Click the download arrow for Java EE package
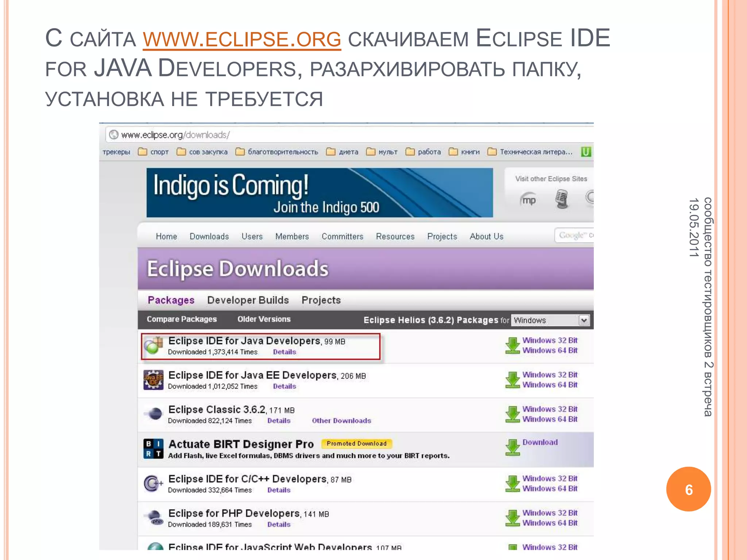The height and width of the screenshot is (560, 747). (x=512, y=380)
